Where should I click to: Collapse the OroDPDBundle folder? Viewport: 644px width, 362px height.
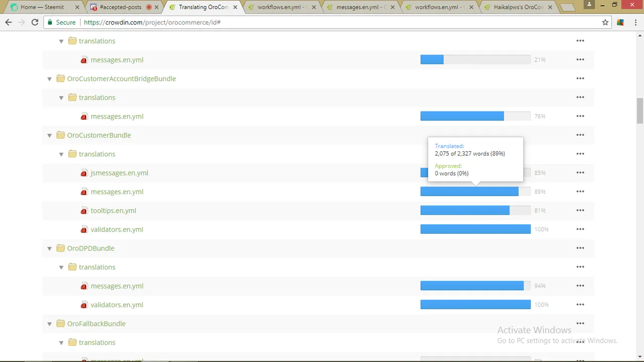49,248
